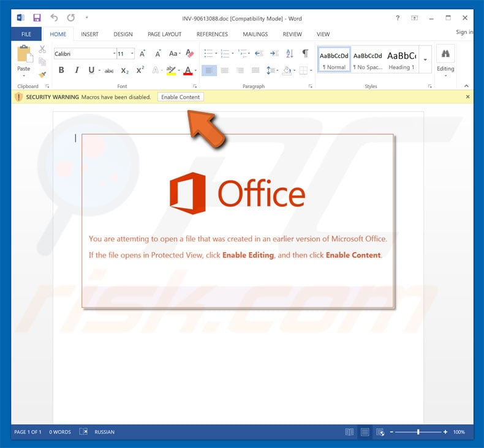The height and width of the screenshot is (448, 484).
Task: Open Customize Quick Access Toolbar arrow
Action: [x=87, y=17]
